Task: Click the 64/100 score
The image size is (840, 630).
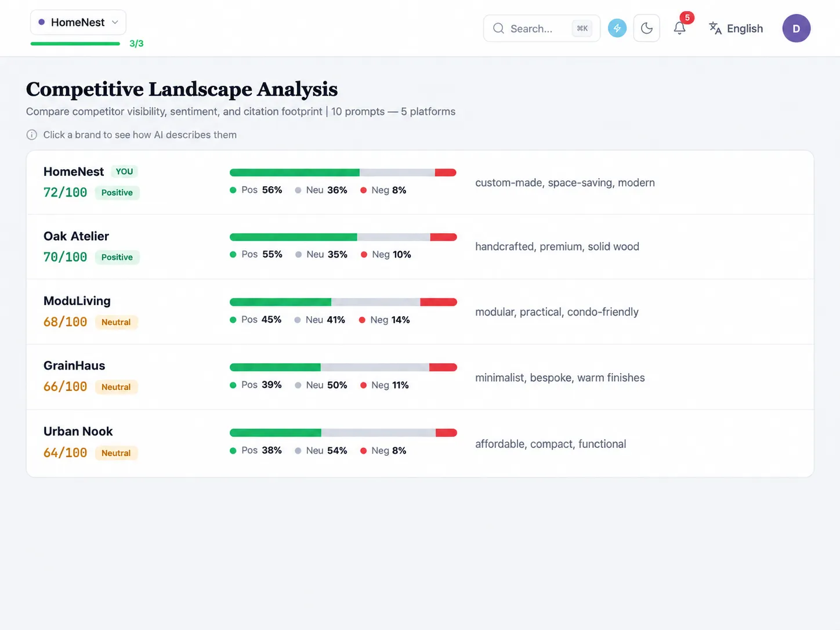Action: point(65,453)
